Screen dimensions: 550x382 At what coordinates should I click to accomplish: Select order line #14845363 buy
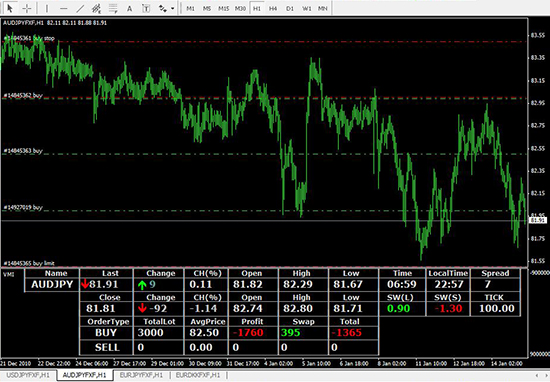click(x=23, y=151)
